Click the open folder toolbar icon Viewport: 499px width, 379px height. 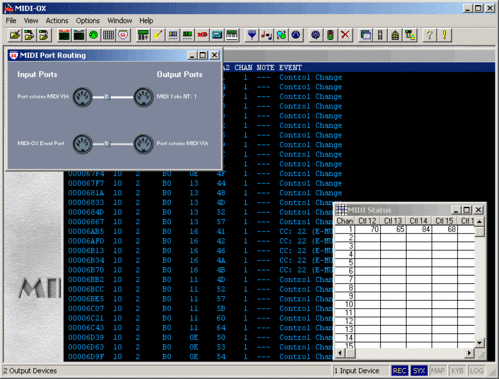pos(15,35)
